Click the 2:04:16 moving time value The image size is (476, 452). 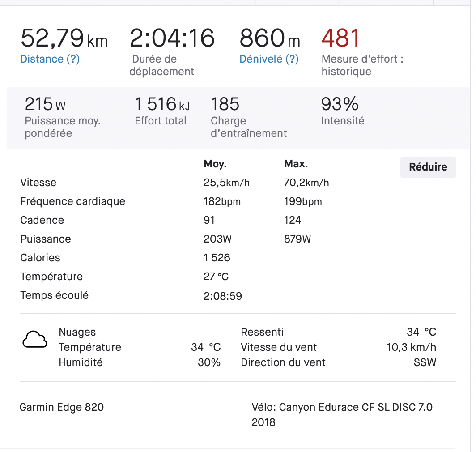(x=172, y=38)
